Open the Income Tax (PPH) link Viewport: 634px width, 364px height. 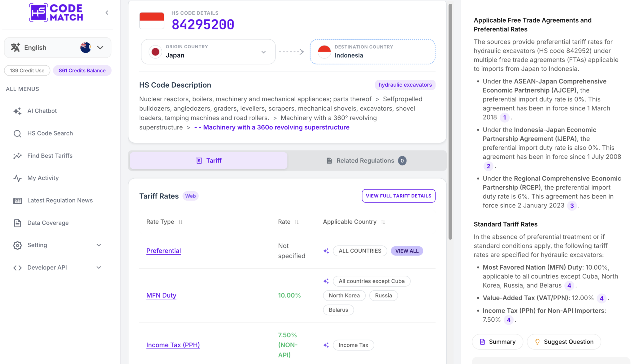tap(173, 345)
